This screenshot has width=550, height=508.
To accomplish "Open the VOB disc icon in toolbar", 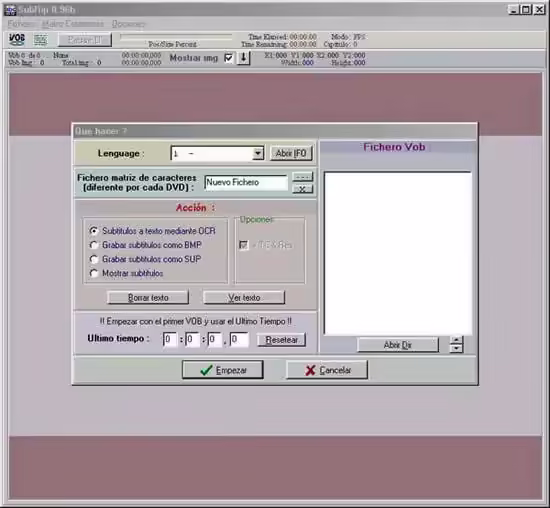I will coord(16,39).
